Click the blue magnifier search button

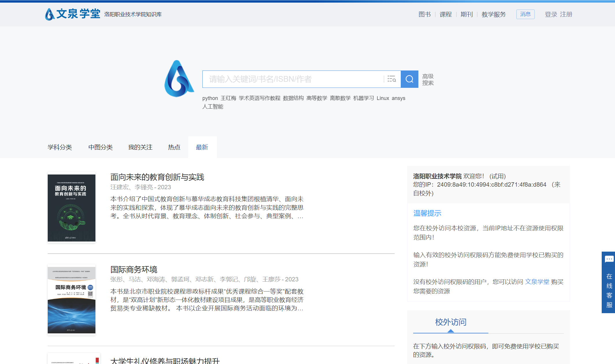(409, 79)
